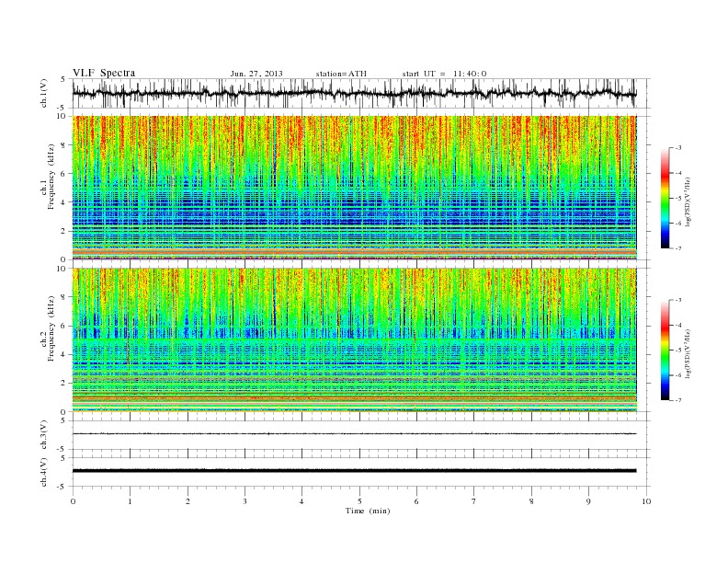Click time axis tick label "7"
728x563 pixels.
(x=474, y=501)
